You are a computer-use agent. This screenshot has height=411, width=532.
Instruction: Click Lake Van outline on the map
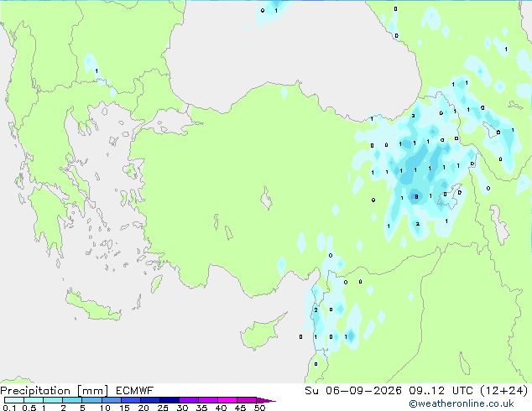tap(451, 196)
